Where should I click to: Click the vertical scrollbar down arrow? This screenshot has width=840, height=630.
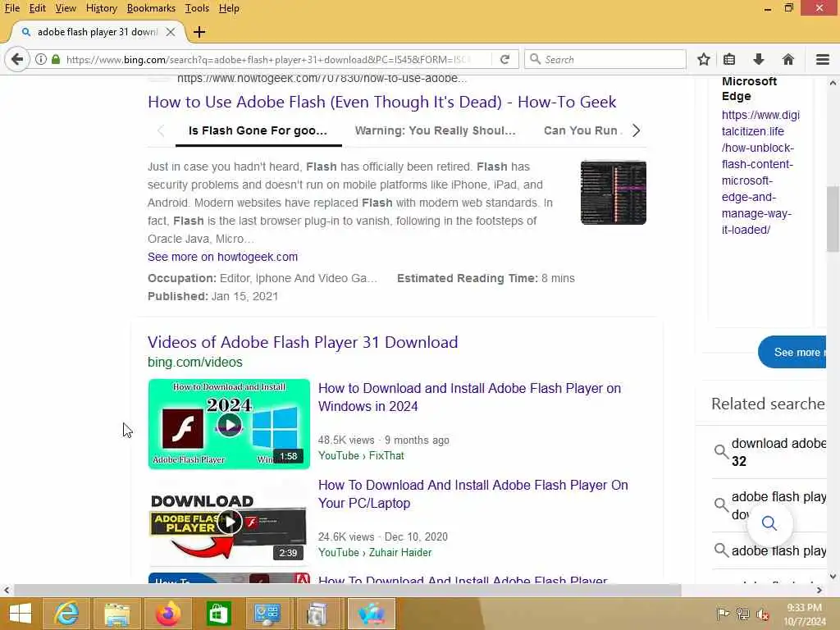point(833,577)
